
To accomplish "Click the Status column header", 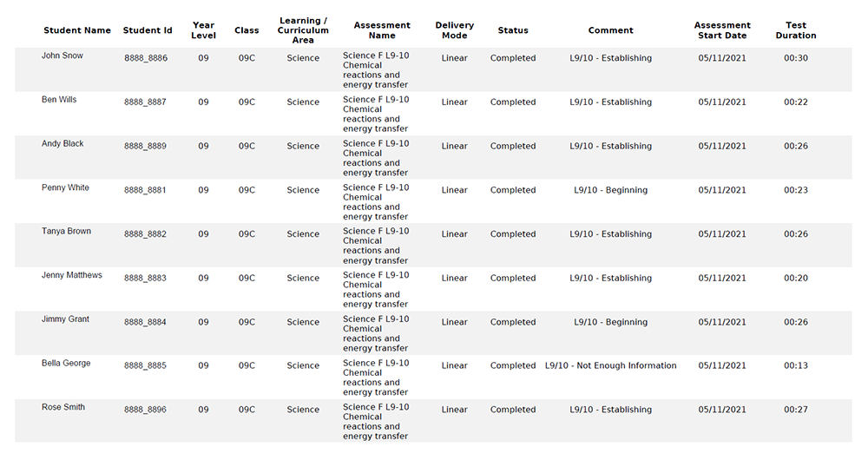I will click(513, 30).
